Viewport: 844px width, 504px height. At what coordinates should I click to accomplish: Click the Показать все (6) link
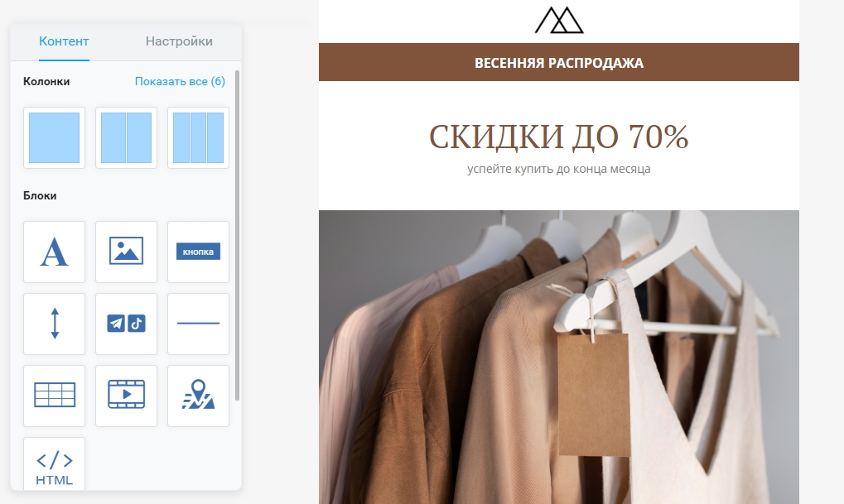(180, 81)
